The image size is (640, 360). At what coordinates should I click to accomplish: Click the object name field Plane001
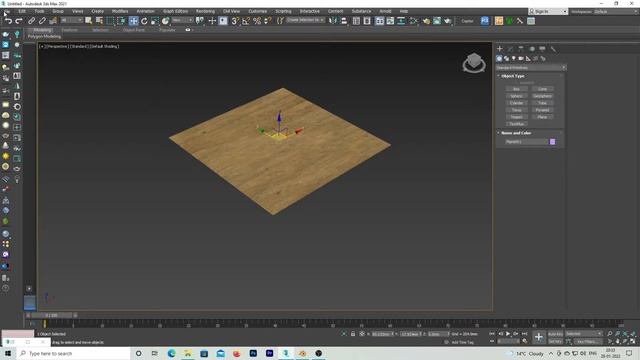click(526, 142)
